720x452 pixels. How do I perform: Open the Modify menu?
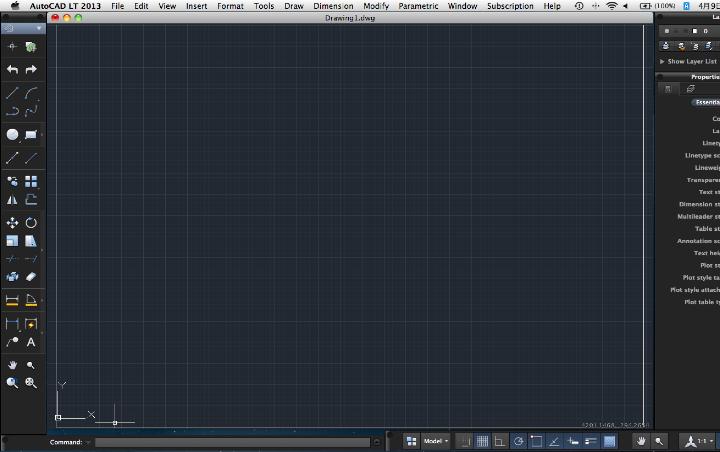(376, 6)
